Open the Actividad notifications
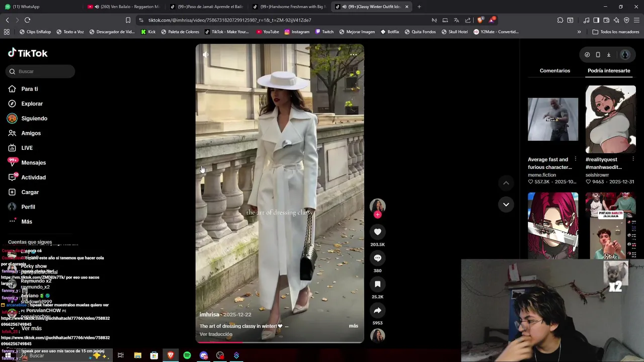Image resolution: width=644 pixels, height=362 pixels. 33,177
